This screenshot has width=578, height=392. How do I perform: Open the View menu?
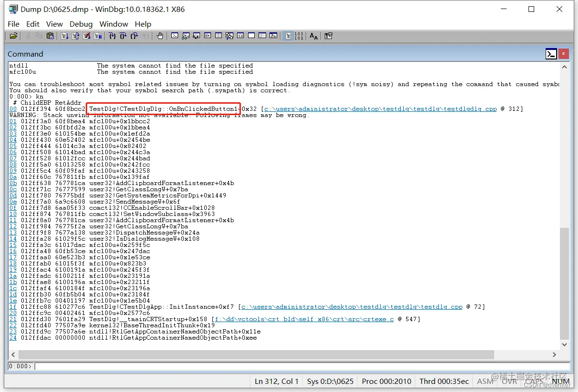[x=54, y=24]
